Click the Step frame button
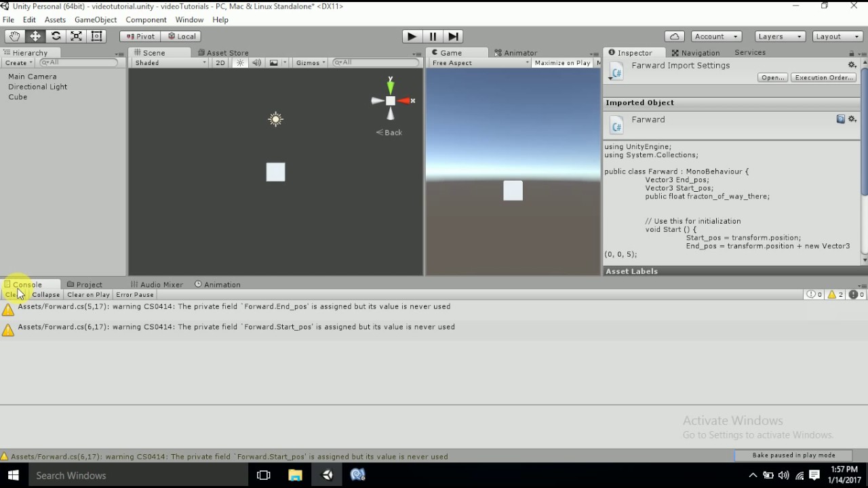Screen dimensions: 868x488 pos(454,37)
